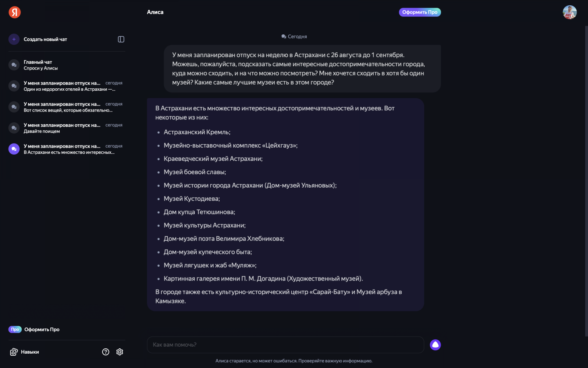Open the Навыки skills icon
This screenshot has height=368, width=588.
14,352
